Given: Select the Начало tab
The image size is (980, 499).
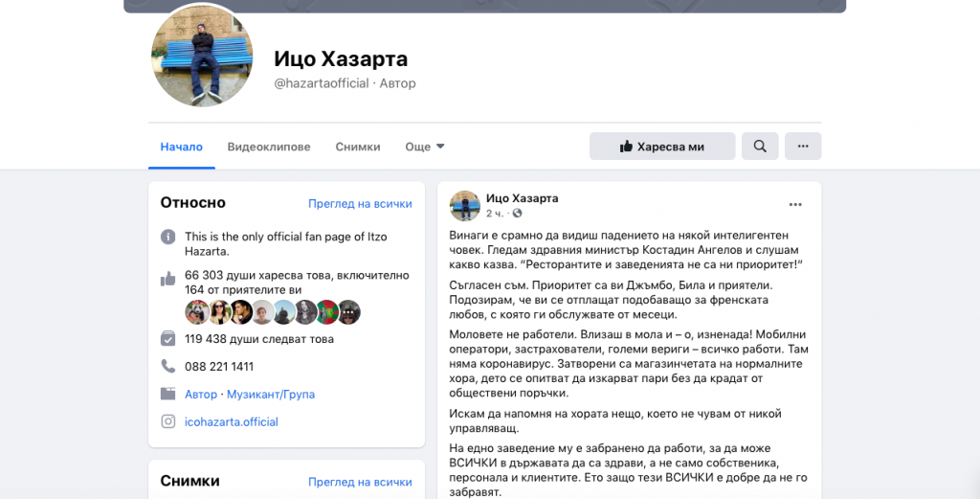Looking at the screenshot, I should [x=182, y=147].
